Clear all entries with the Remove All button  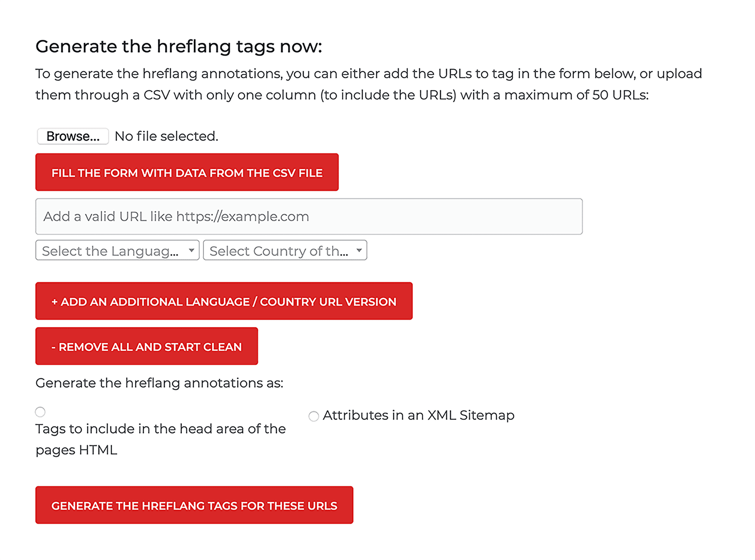[146, 346]
